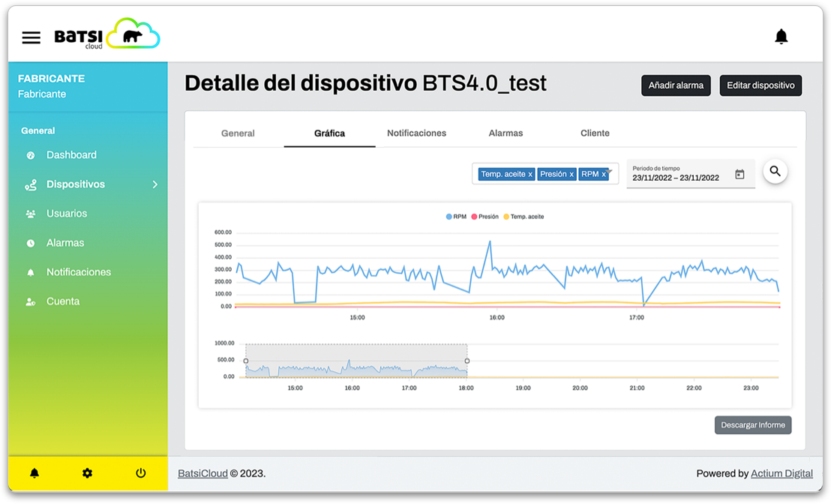Click the bell icon in sidebar footer
The height and width of the screenshot is (504, 831).
[x=34, y=473]
